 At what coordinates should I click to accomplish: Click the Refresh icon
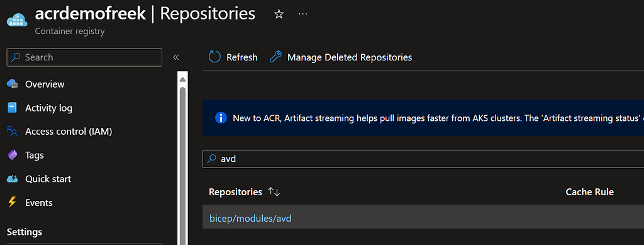click(x=214, y=57)
